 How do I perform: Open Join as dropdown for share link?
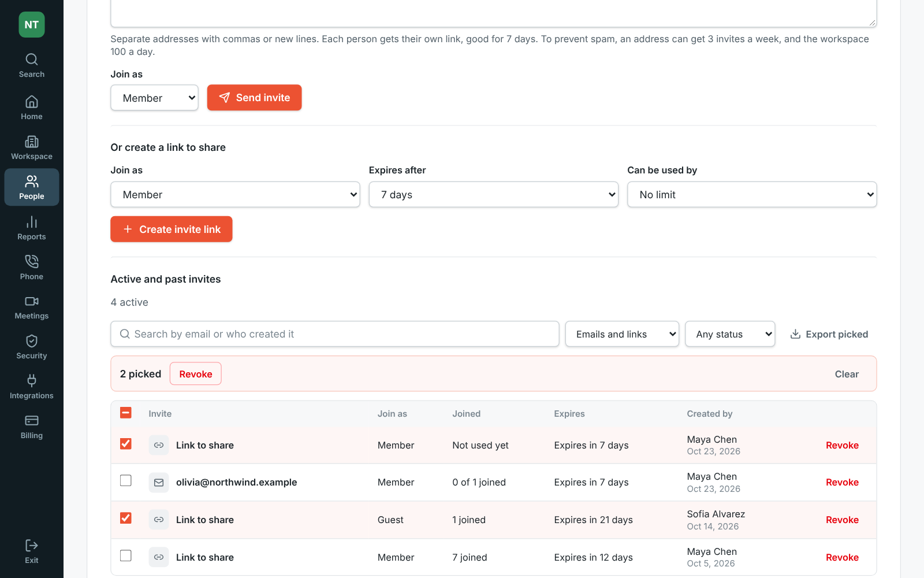point(235,195)
